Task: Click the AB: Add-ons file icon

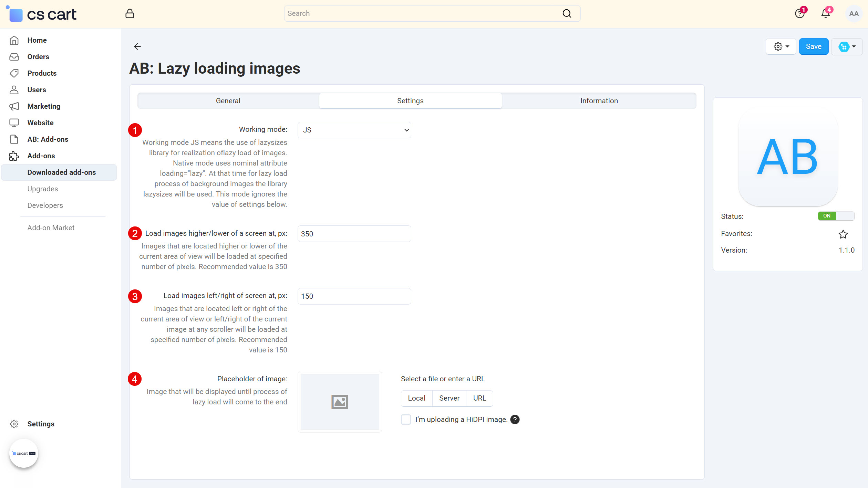Action: 14,139
